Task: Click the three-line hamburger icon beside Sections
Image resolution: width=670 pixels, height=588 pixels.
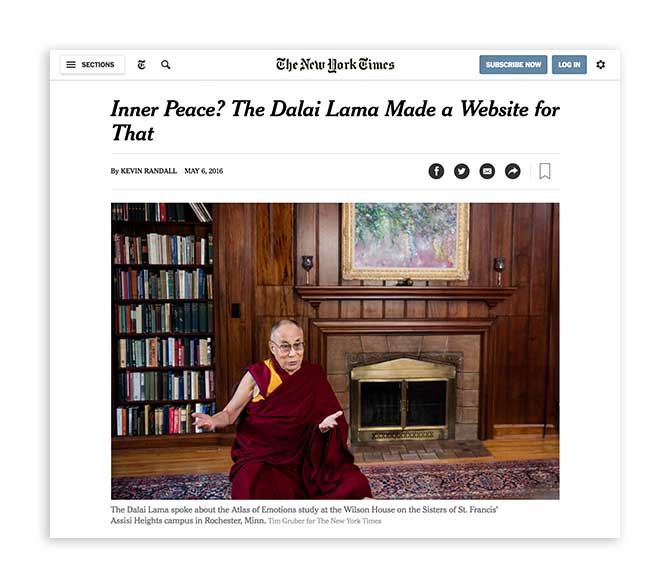Action: click(x=71, y=65)
